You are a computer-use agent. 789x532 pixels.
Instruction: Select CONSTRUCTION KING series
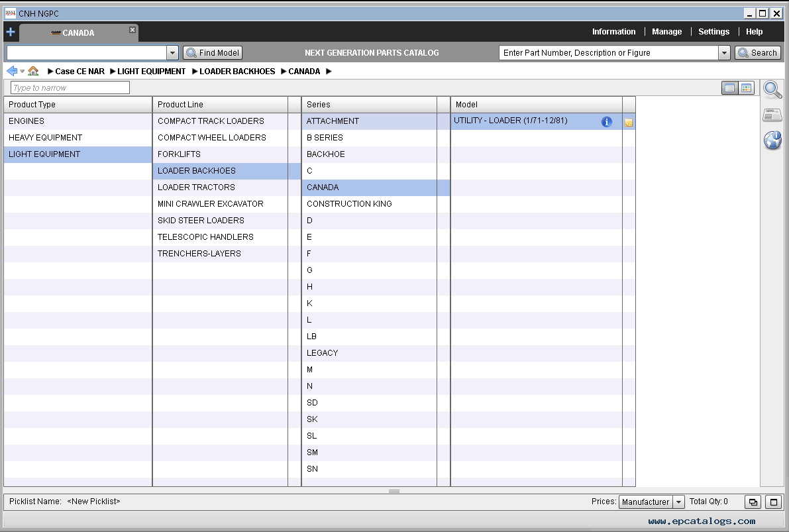370,204
